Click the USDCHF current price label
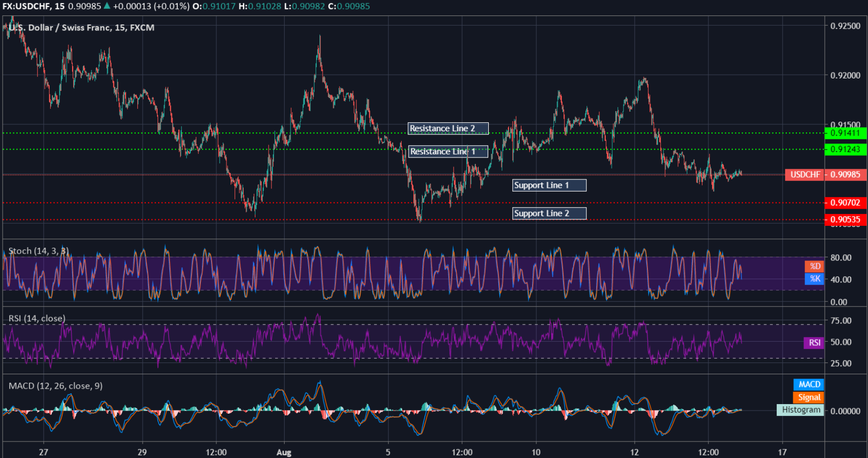This screenshot has height=458, width=868. coord(804,175)
